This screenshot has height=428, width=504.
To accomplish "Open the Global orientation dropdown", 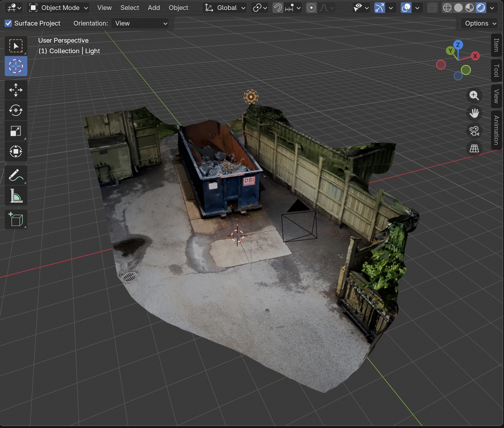I will pyautogui.click(x=225, y=8).
